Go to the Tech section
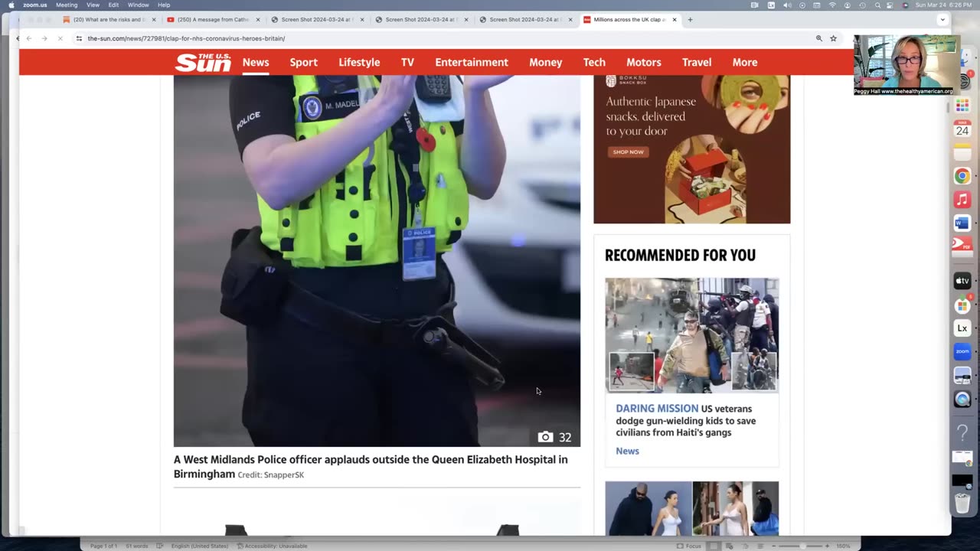 (x=594, y=62)
